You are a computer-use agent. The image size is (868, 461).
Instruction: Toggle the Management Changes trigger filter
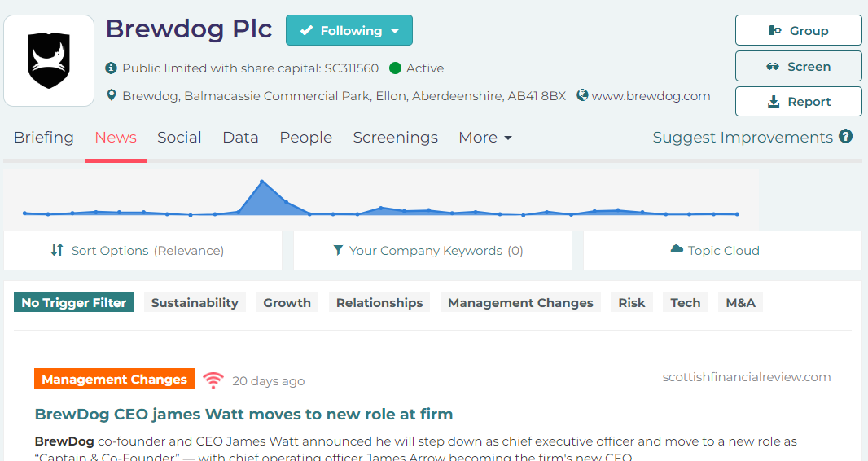tap(520, 302)
